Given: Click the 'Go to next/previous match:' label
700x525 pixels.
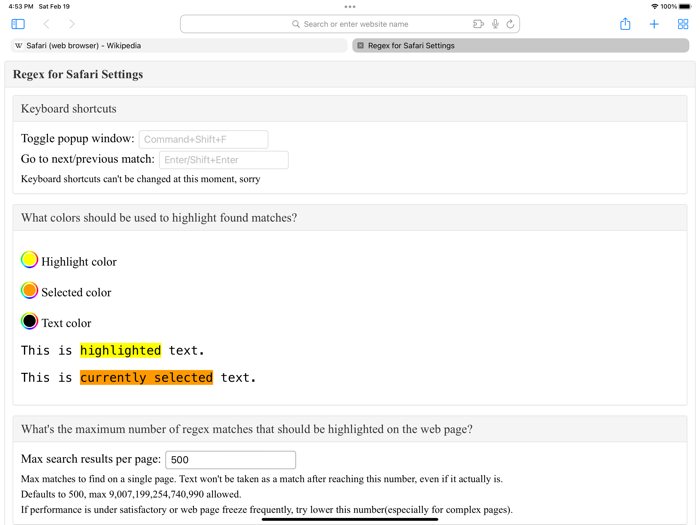Looking at the screenshot, I should pyautogui.click(x=88, y=159).
